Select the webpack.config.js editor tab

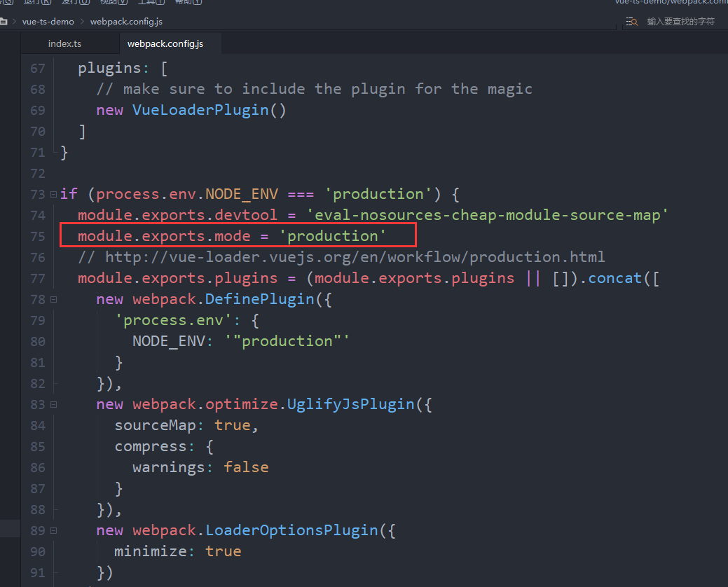[165, 43]
